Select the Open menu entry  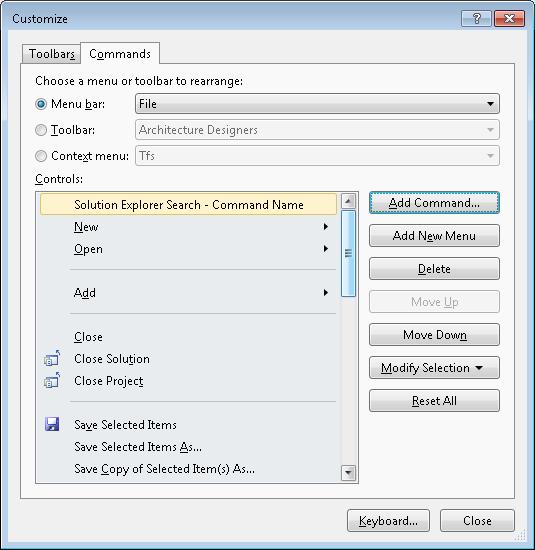(x=188, y=249)
